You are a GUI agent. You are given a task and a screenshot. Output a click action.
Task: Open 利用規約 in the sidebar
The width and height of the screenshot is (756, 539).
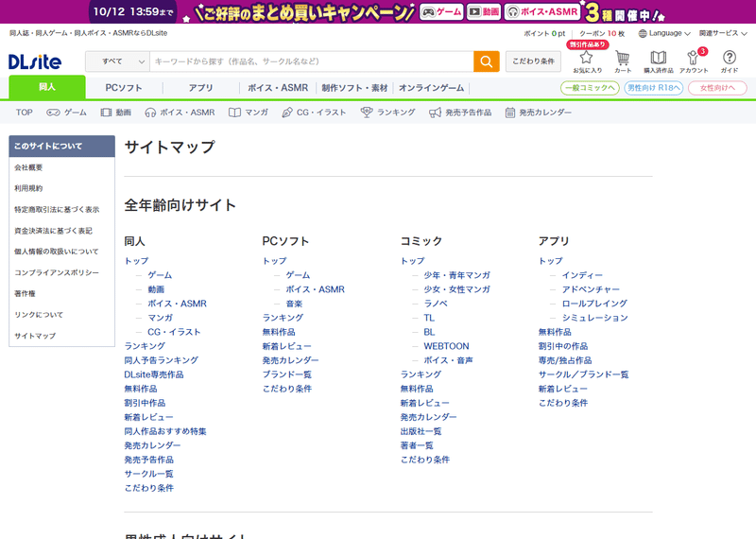click(28, 188)
